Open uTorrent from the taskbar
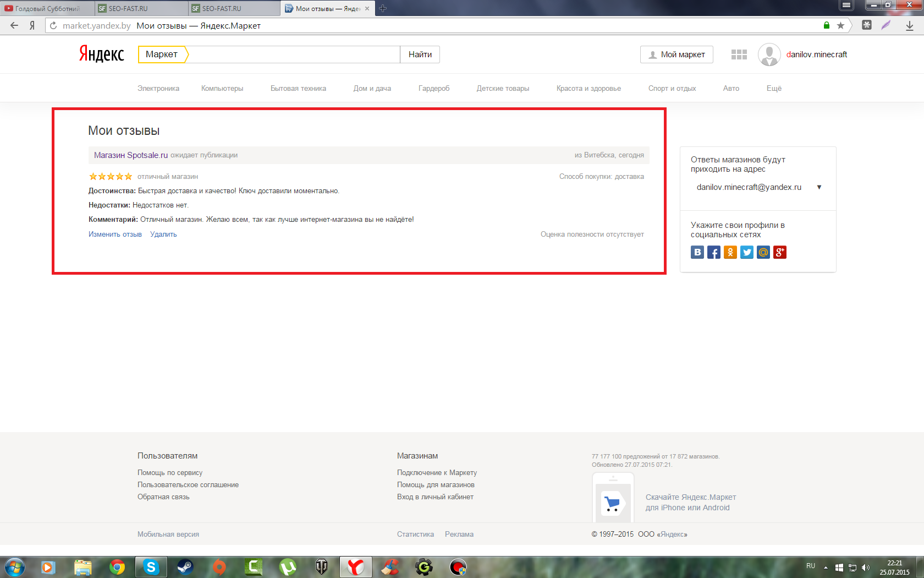 coord(288,567)
